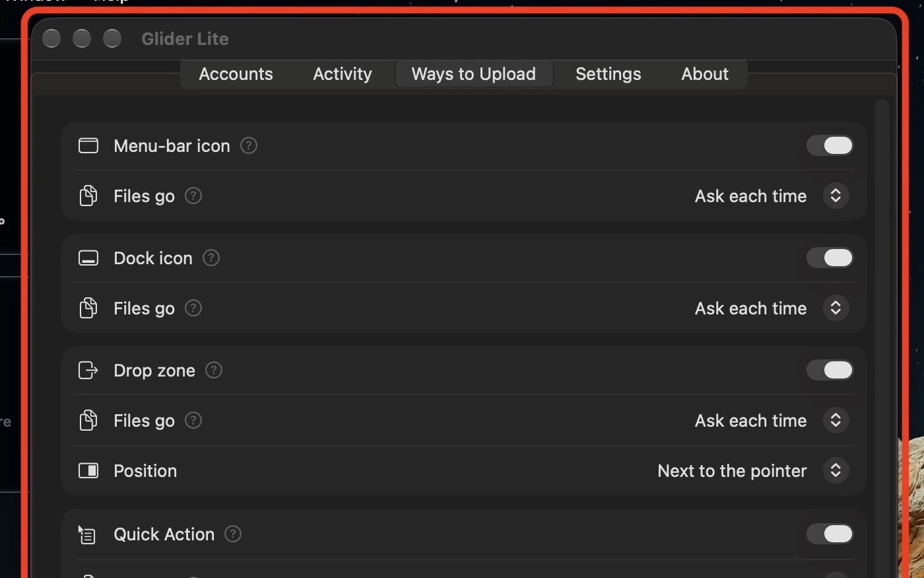Open the help tooltip for Dock icon
The image size is (924, 578).
pyautogui.click(x=211, y=258)
